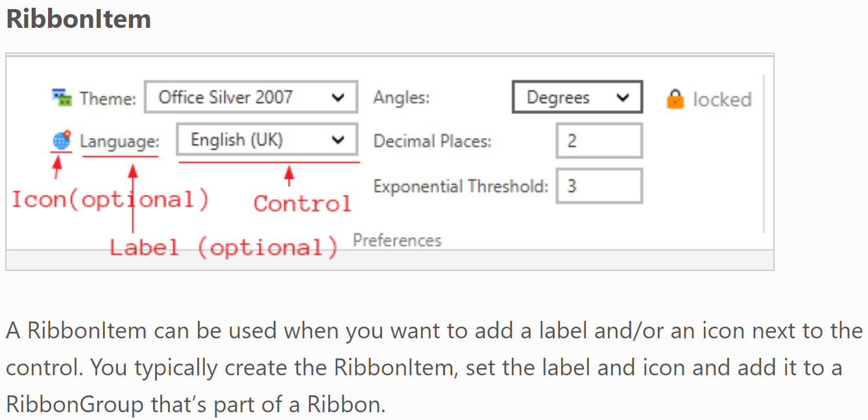Click the Theme icon beside Theme label
868x420 pixels.
(62, 98)
